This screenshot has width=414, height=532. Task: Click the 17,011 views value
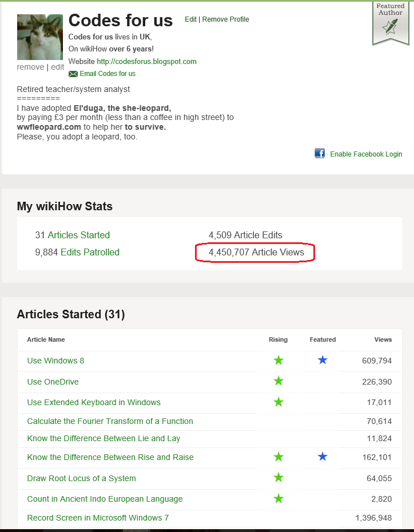coord(379,402)
